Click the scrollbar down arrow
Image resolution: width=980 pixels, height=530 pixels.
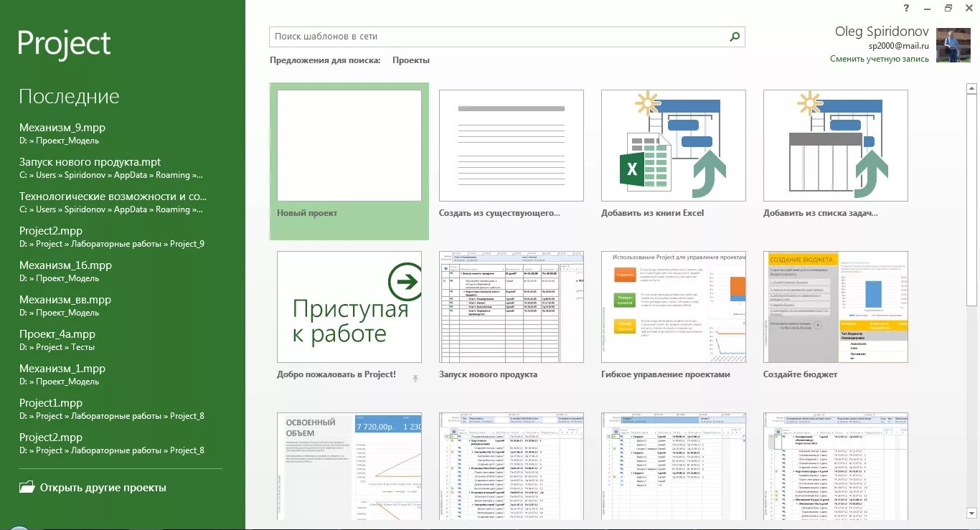point(972,514)
